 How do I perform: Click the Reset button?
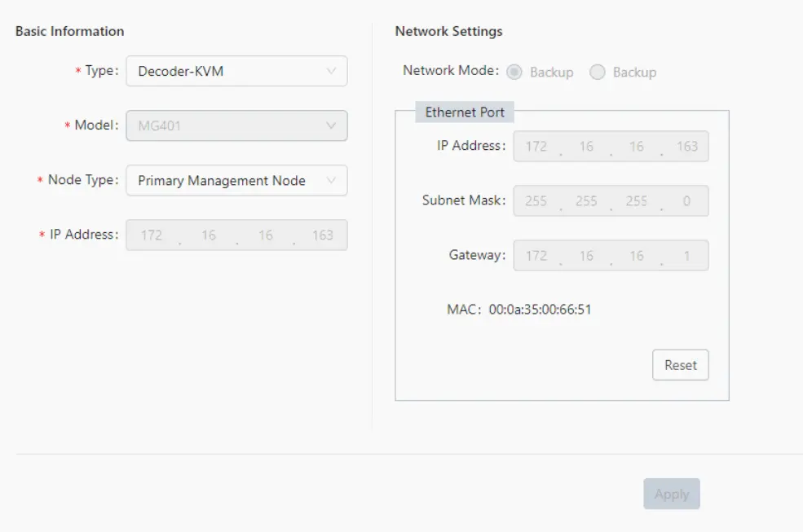pyautogui.click(x=680, y=364)
